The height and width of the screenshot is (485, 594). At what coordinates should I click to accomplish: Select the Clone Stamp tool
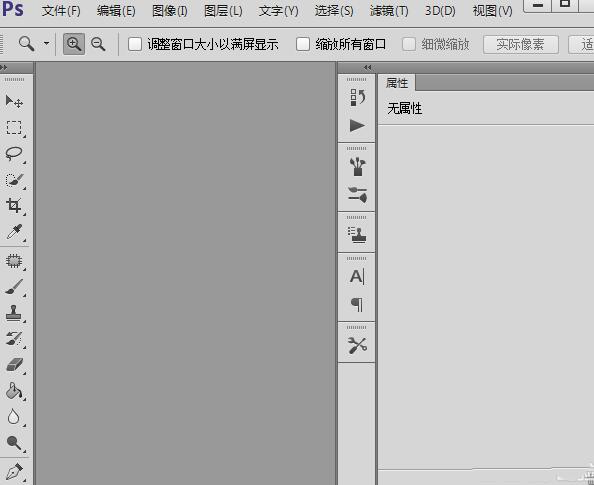(14, 313)
